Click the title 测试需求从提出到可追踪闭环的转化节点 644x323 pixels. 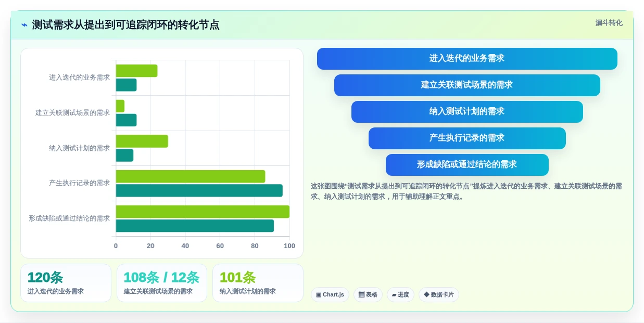click(x=125, y=25)
